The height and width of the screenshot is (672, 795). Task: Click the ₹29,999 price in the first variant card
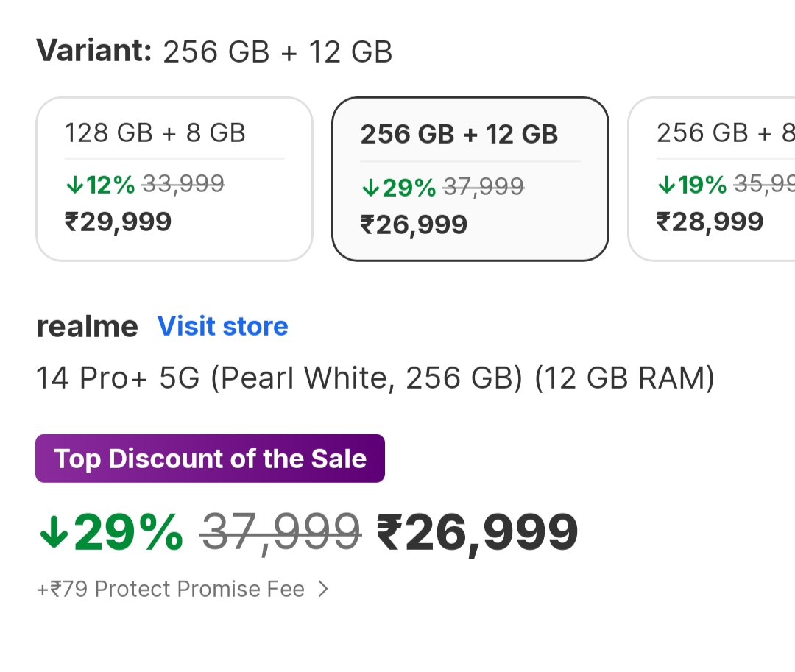[x=119, y=222]
